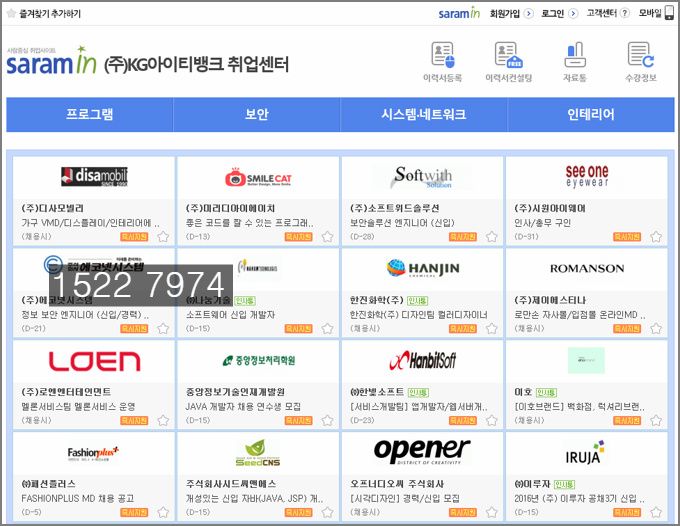Image resolution: width=680 pixels, height=526 pixels.
Task: Favorite the 중앙정보기술인재개발원 job with star
Action: pyautogui.click(x=327, y=421)
